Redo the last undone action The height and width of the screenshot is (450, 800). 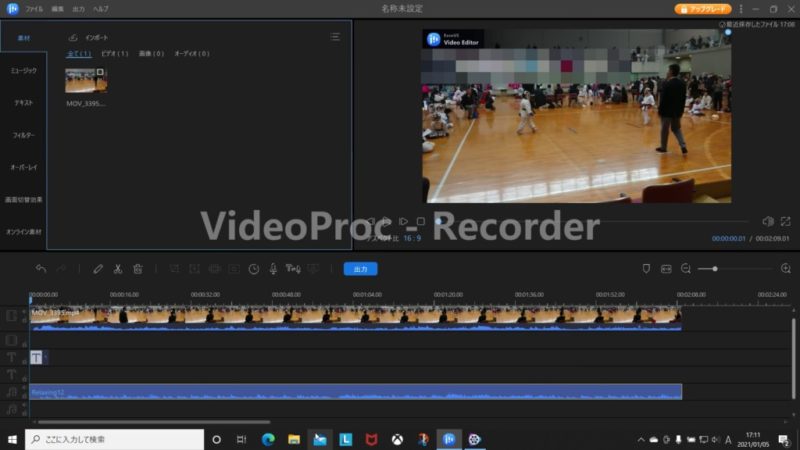61,269
